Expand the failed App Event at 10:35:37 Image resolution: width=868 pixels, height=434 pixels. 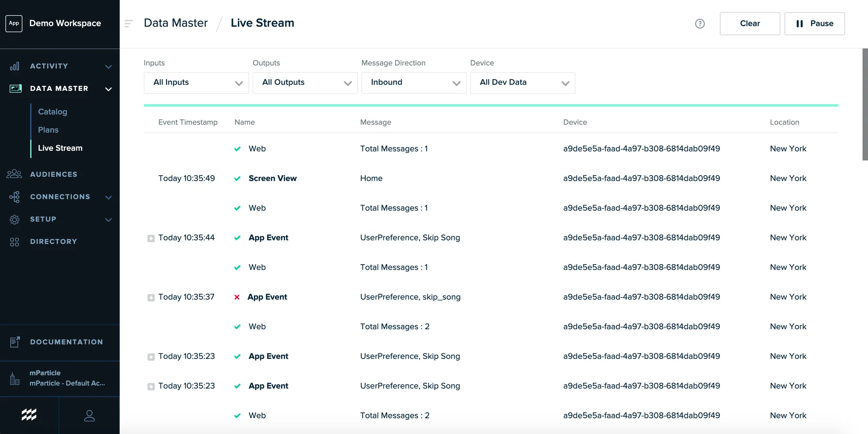151,298
